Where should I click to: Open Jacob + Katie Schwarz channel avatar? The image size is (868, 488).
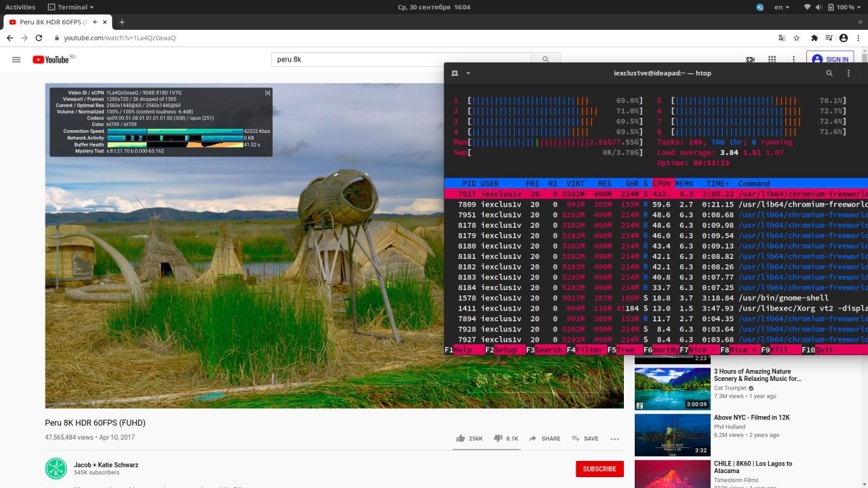(x=56, y=469)
